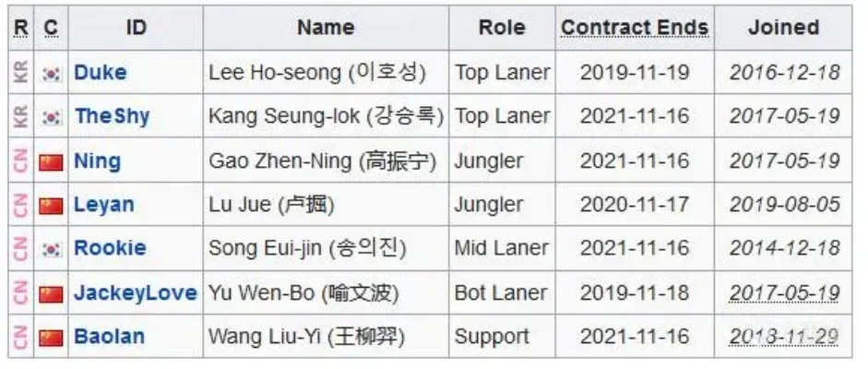
Task: Click the Contract Ends column header
Action: coord(635,28)
